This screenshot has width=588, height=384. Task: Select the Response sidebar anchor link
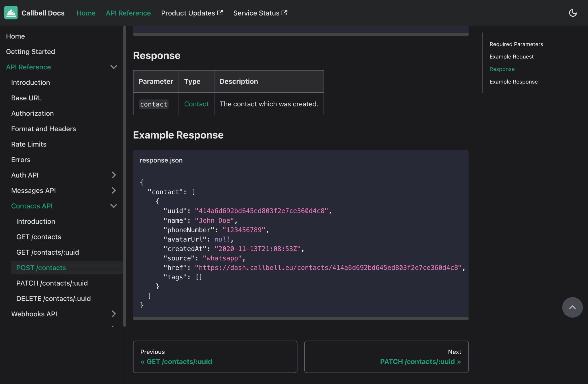tap(502, 69)
